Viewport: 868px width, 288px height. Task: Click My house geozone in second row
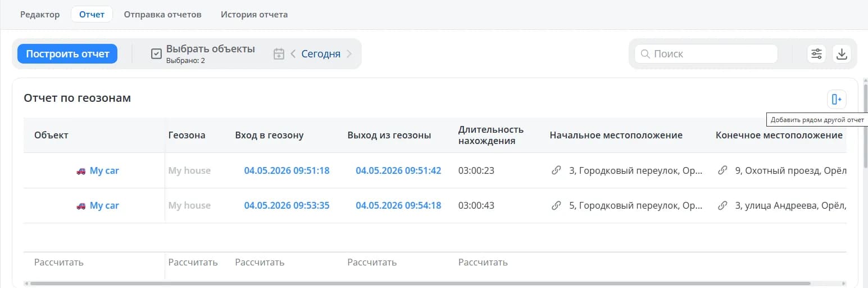coord(189,205)
